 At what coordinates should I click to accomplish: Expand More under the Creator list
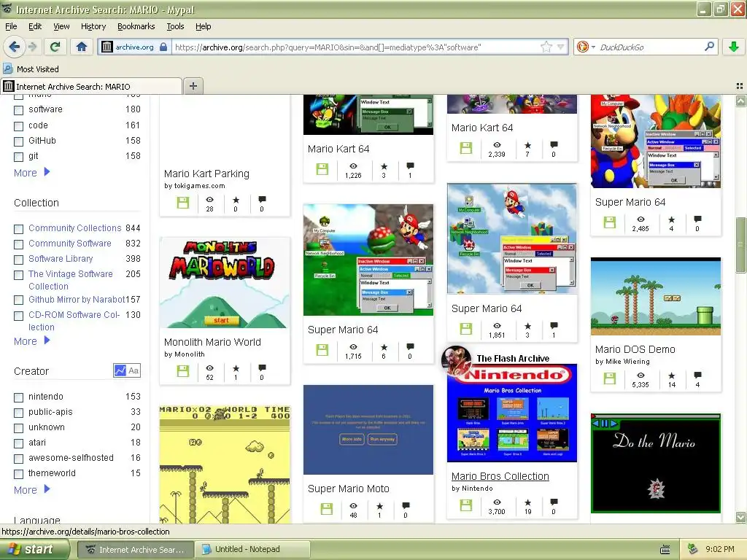click(x=31, y=489)
